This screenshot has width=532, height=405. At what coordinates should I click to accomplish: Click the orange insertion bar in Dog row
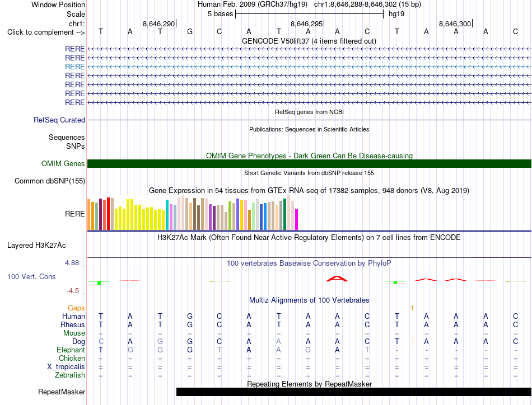click(x=413, y=341)
